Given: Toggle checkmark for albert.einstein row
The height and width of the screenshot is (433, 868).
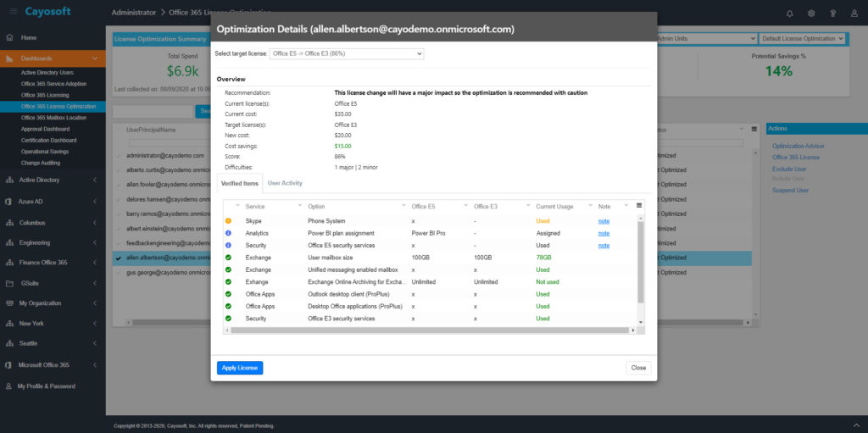Looking at the screenshot, I should (119, 228).
